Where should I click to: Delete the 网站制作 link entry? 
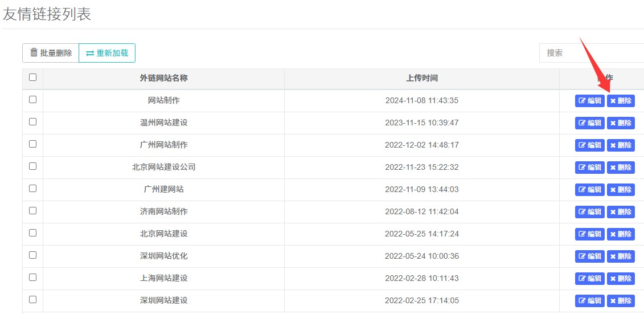tap(621, 101)
